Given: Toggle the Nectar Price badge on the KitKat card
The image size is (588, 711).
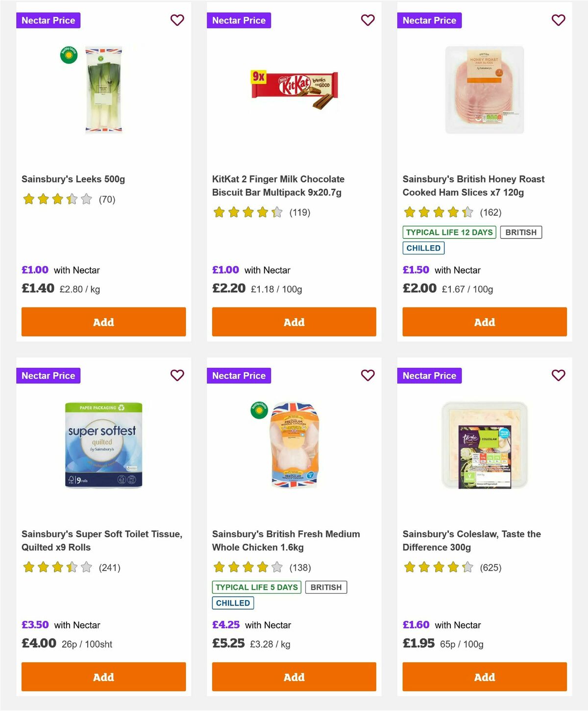Looking at the screenshot, I should [239, 20].
